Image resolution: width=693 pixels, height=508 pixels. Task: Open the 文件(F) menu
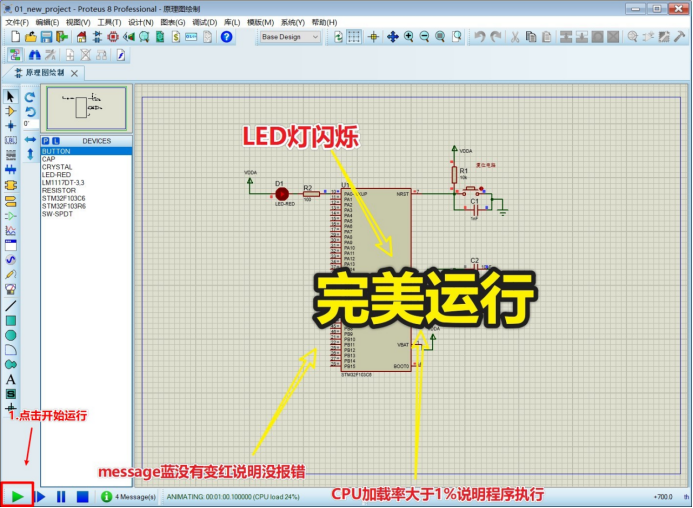click(x=17, y=22)
